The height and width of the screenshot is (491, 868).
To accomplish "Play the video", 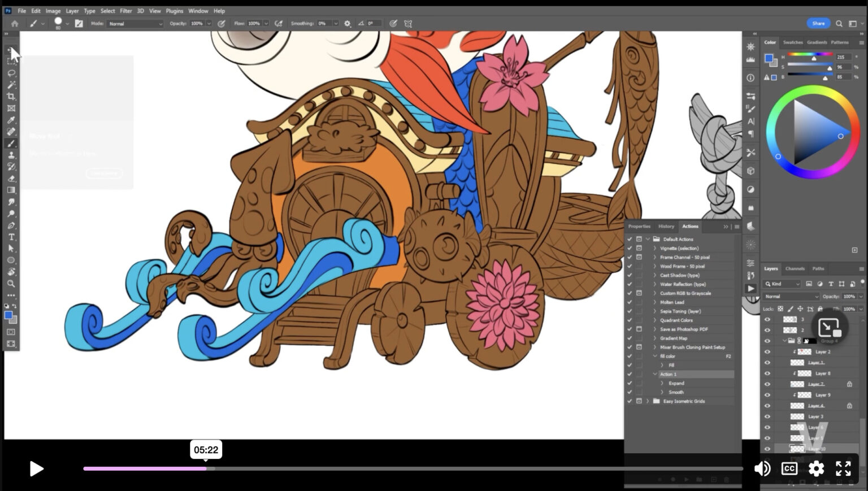I will pyautogui.click(x=36, y=468).
